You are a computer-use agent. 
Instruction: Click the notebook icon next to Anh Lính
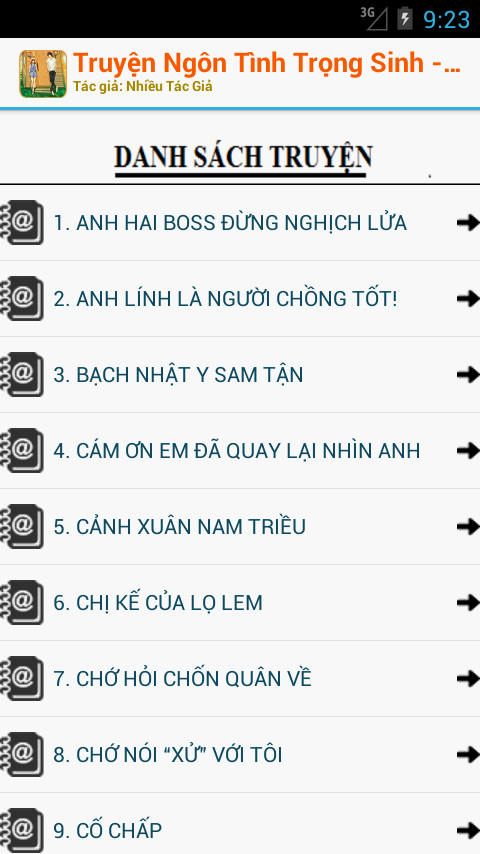point(22,298)
